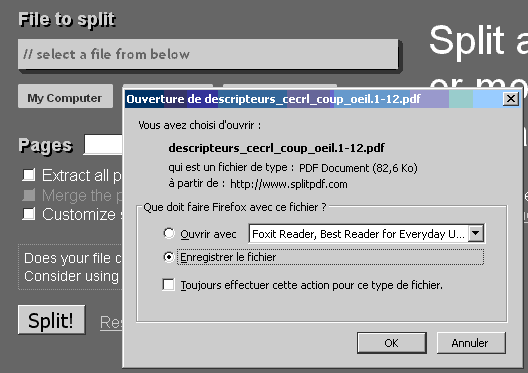The width and height of the screenshot is (528, 373).
Task: Open the Foxit Reader application dropdown
Action: click(476, 233)
